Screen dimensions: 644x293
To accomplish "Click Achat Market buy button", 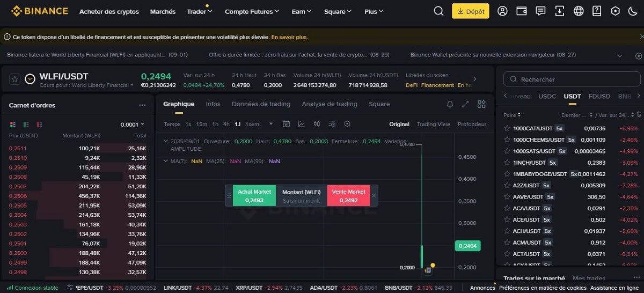I will click(x=254, y=196).
